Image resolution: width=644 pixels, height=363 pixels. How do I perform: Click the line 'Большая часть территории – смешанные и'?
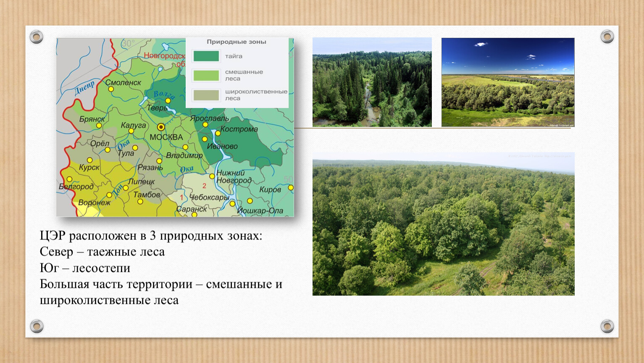pos(161,284)
